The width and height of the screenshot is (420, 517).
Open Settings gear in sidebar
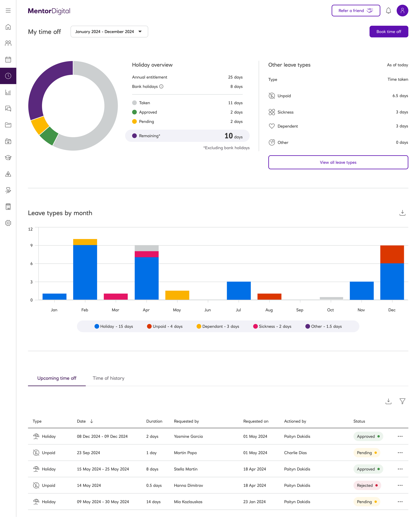(8, 223)
